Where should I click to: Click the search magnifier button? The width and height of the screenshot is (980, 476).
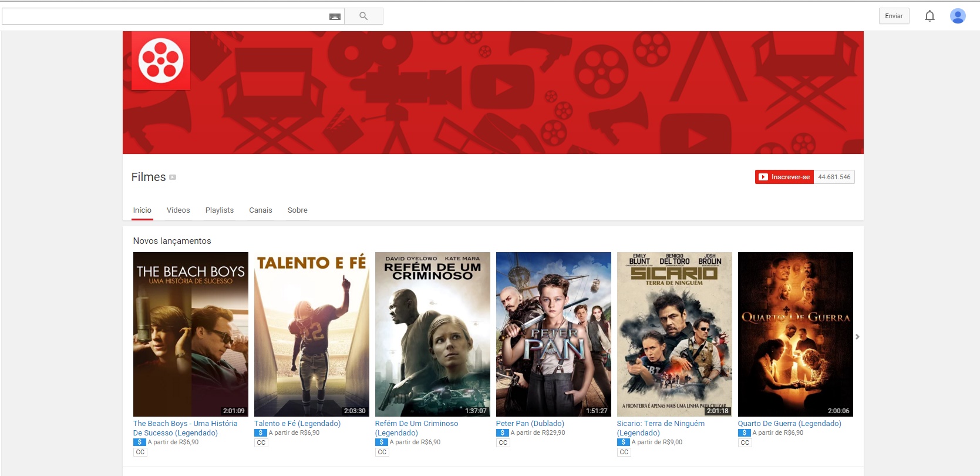tap(363, 16)
